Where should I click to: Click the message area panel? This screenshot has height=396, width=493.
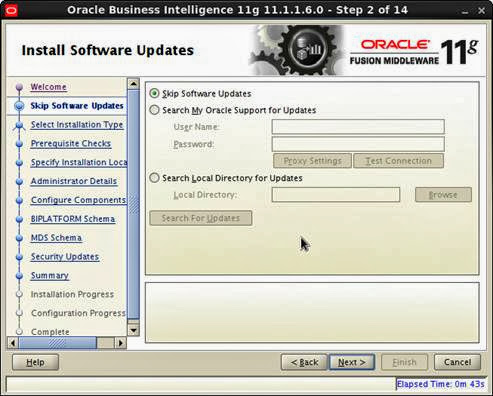coord(312,313)
